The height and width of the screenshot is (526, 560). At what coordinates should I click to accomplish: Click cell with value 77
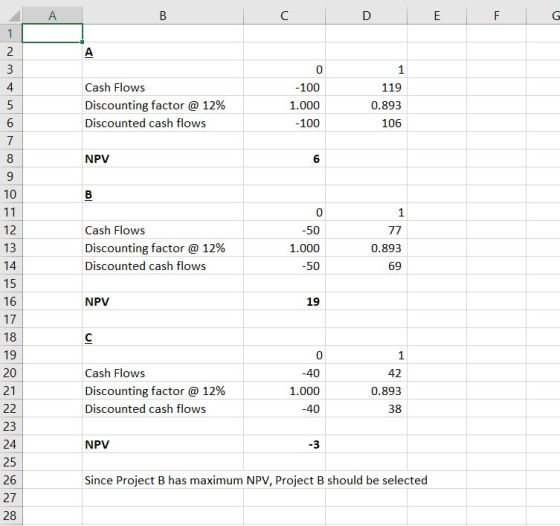pyautogui.click(x=366, y=230)
